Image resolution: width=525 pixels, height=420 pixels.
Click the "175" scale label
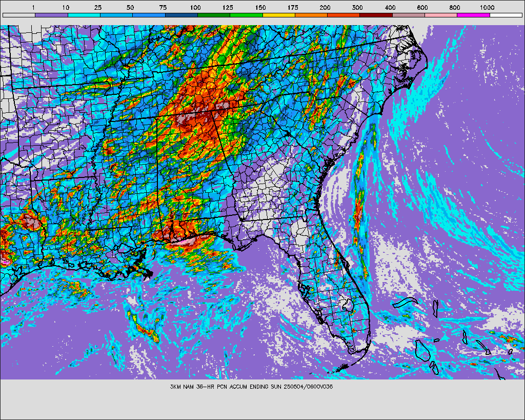coord(293,7)
